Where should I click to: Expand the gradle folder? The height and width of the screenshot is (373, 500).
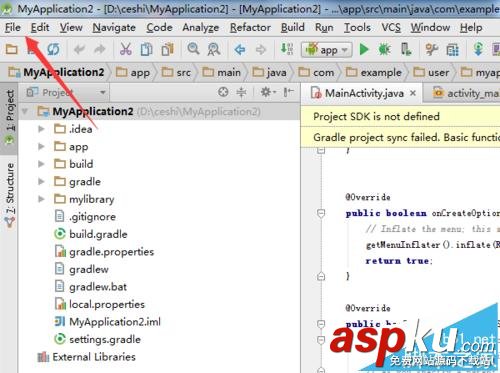(x=41, y=181)
